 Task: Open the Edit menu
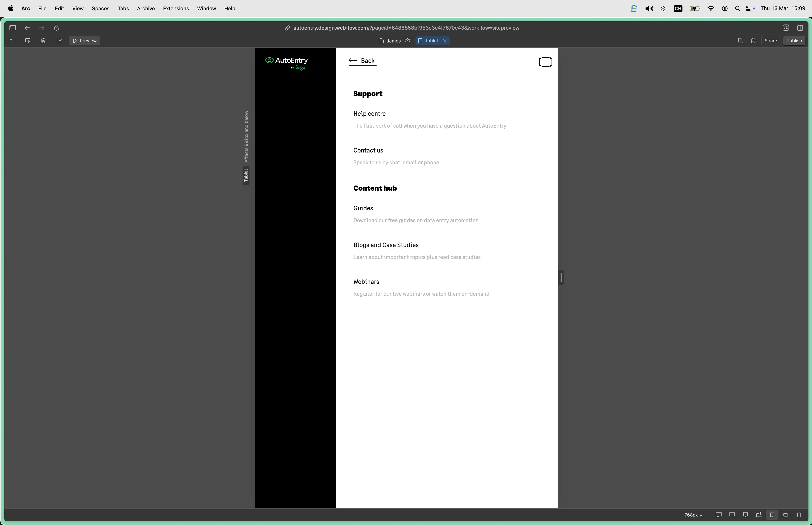click(x=59, y=8)
